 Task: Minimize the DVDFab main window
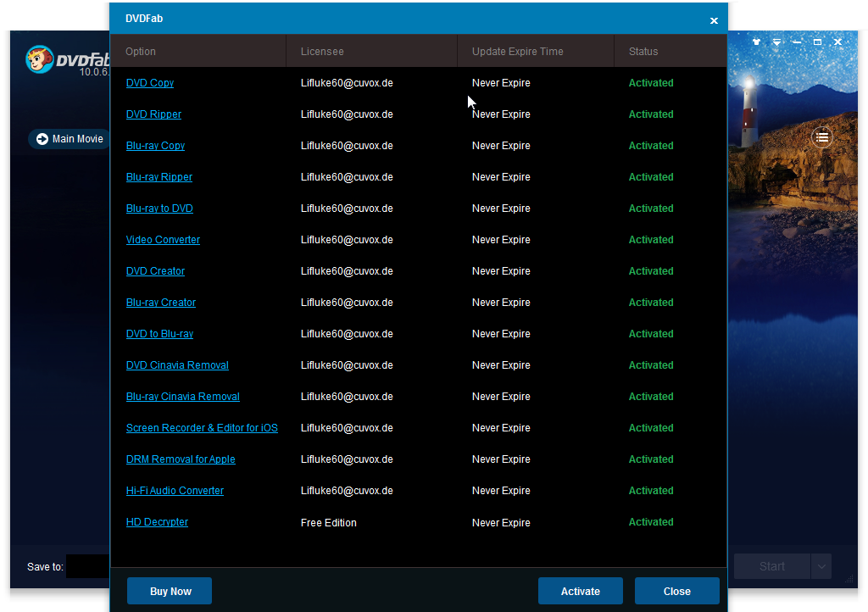[x=797, y=42]
